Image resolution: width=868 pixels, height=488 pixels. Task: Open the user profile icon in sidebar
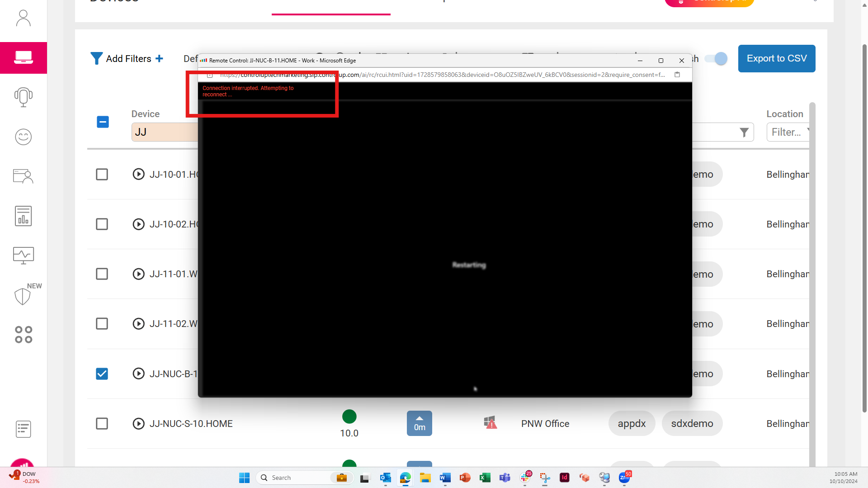pos(23,18)
